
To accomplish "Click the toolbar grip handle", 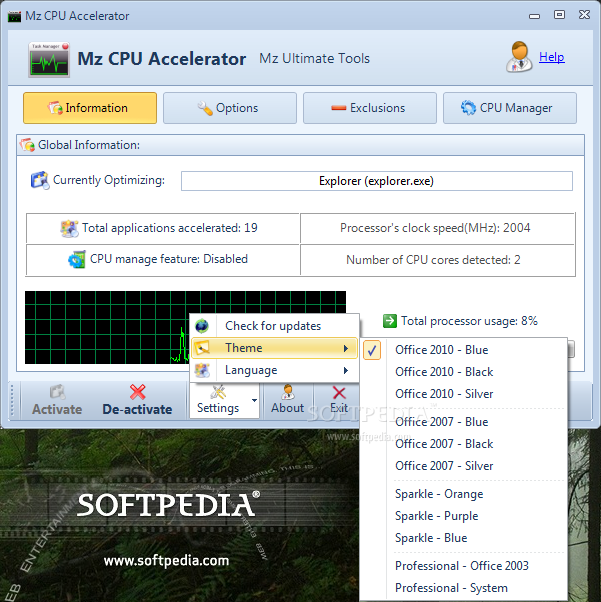I will pyautogui.click(x=13, y=400).
